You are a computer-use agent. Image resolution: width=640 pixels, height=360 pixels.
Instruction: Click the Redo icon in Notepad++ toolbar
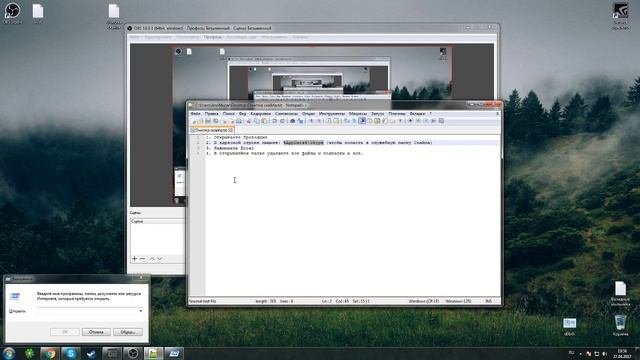click(282, 121)
